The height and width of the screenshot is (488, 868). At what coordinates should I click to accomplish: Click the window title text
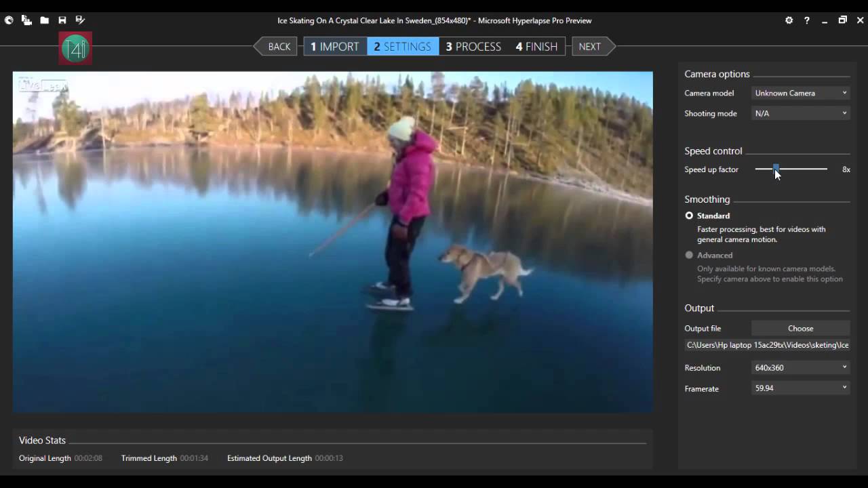435,21
